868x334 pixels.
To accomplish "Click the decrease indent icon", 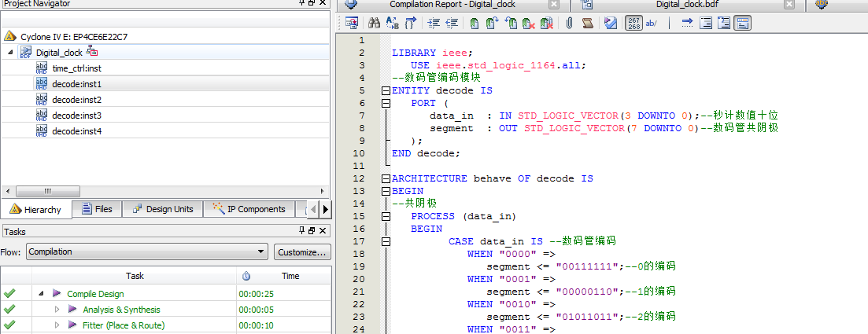I will pos(452,24).
